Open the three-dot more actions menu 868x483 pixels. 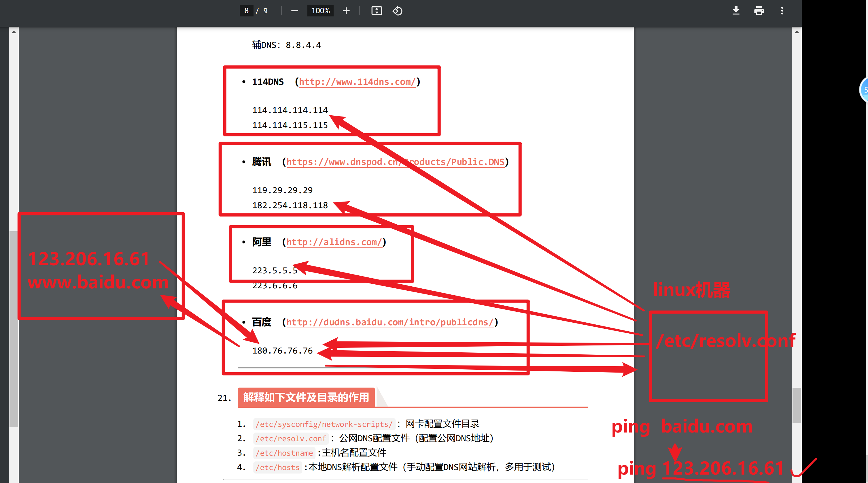tap(782, 11)
